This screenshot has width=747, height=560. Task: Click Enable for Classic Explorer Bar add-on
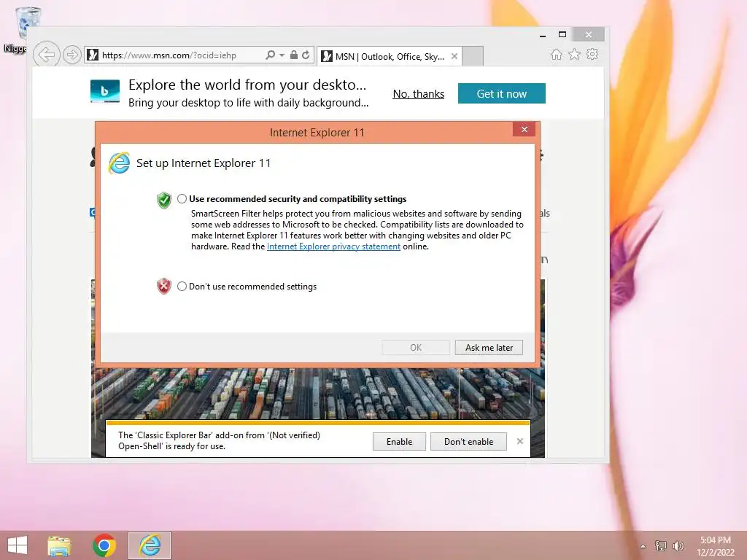click(x=399, y=441)
